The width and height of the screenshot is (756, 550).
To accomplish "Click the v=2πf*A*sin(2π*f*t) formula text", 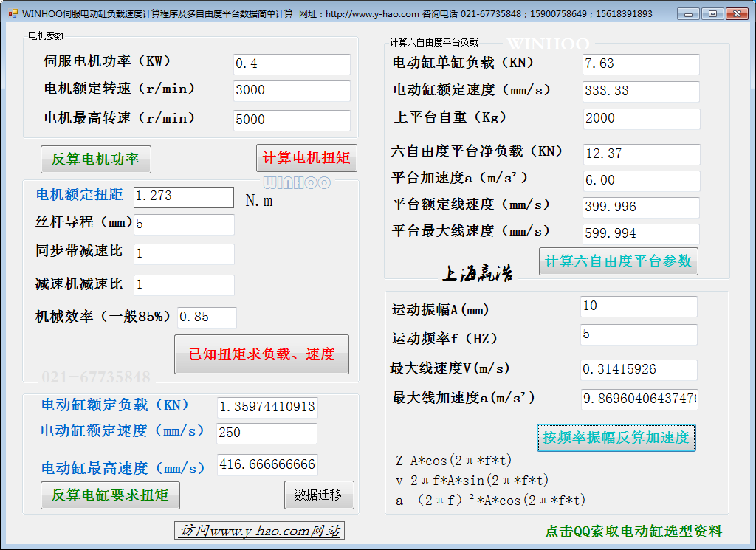I will 472,480.
